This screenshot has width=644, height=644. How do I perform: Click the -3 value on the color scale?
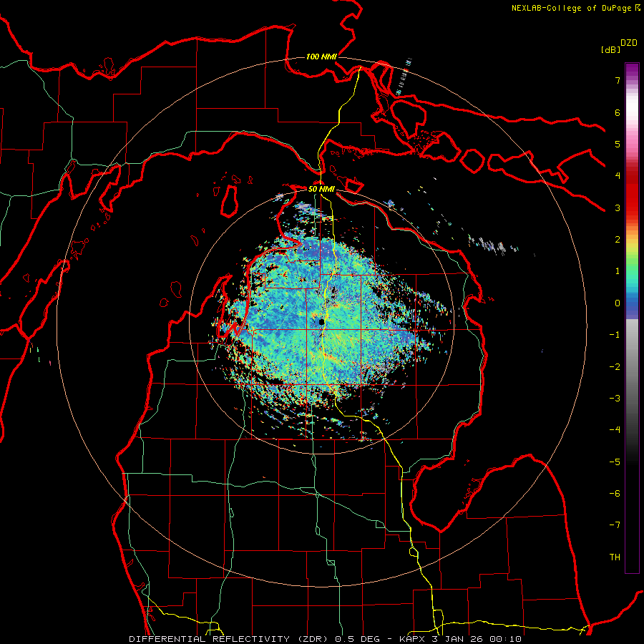coord(615,399)
